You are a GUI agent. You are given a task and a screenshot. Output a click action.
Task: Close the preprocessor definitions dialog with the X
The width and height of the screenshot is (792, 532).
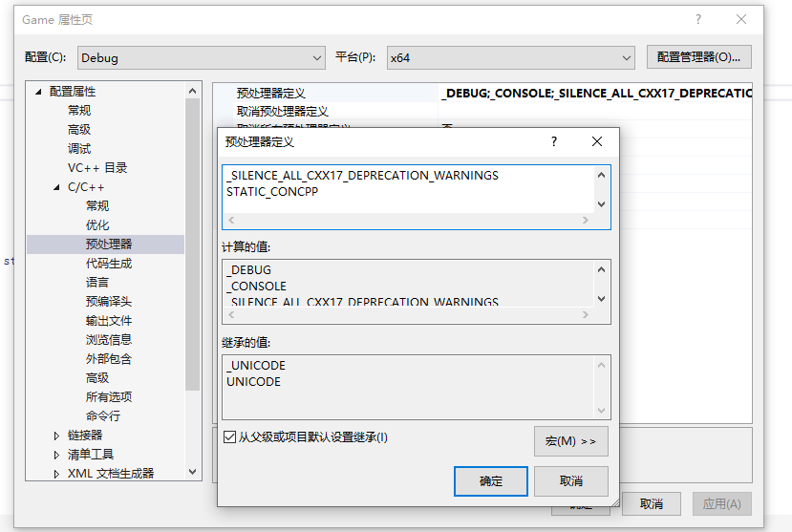pos(596,141)
